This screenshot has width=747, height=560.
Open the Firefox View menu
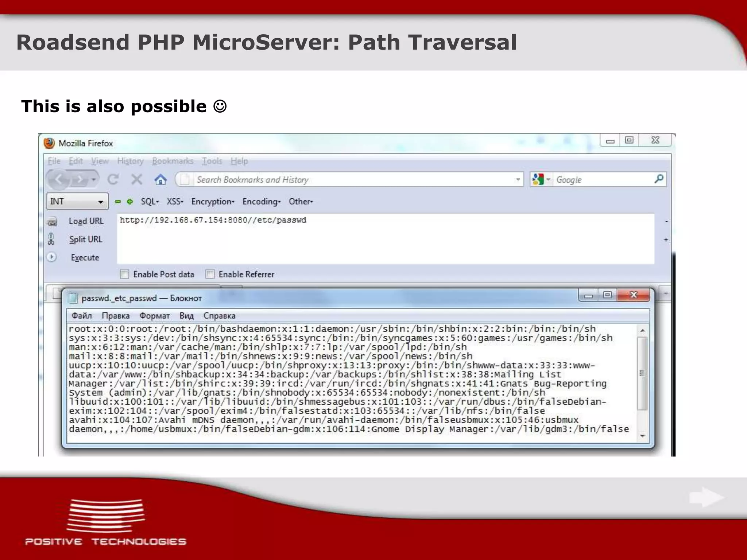[100, 161]
